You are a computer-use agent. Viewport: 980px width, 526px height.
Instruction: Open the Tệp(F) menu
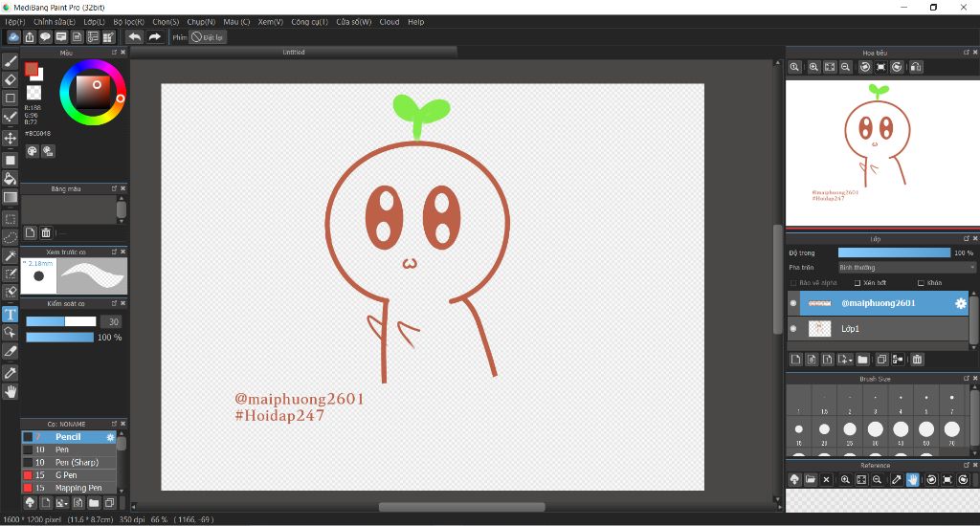pos(15,22)
